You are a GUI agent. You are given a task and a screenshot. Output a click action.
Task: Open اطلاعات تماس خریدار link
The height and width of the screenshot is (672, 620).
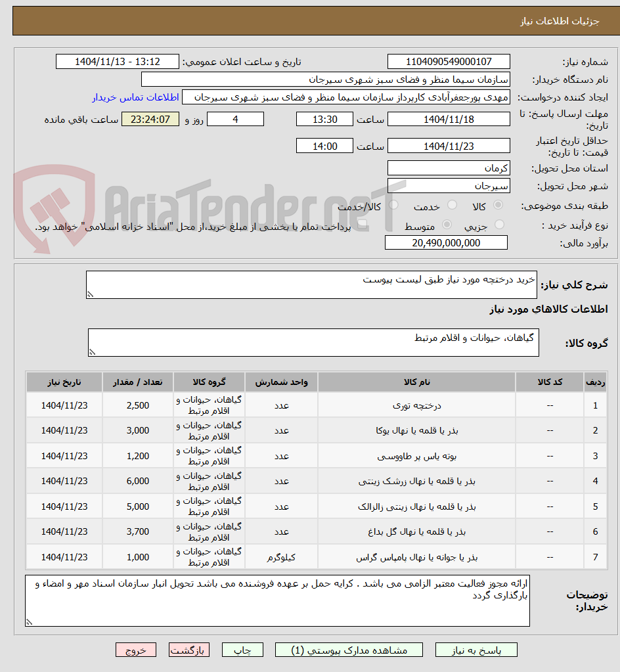coord(135,97)
